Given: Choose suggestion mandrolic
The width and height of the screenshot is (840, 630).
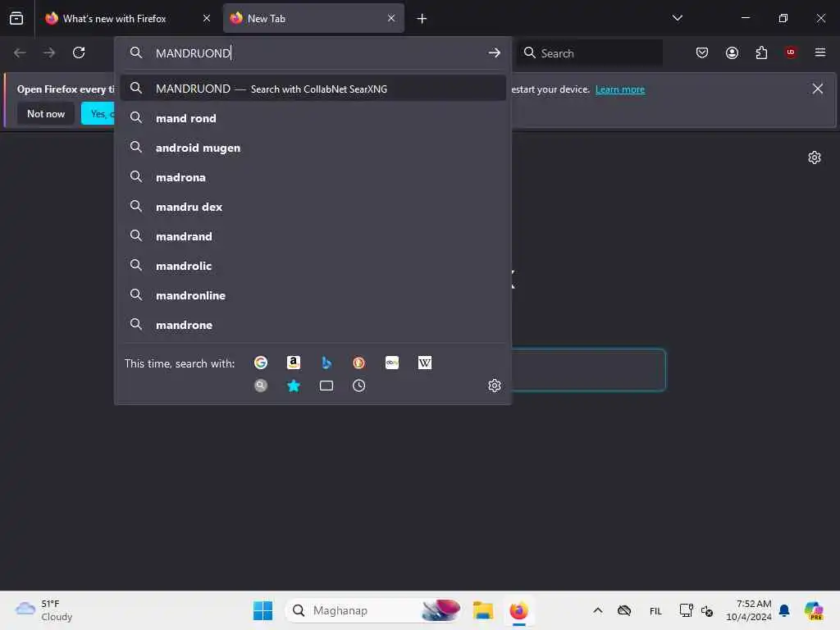Looking at the screenshot, I should 313,265.
